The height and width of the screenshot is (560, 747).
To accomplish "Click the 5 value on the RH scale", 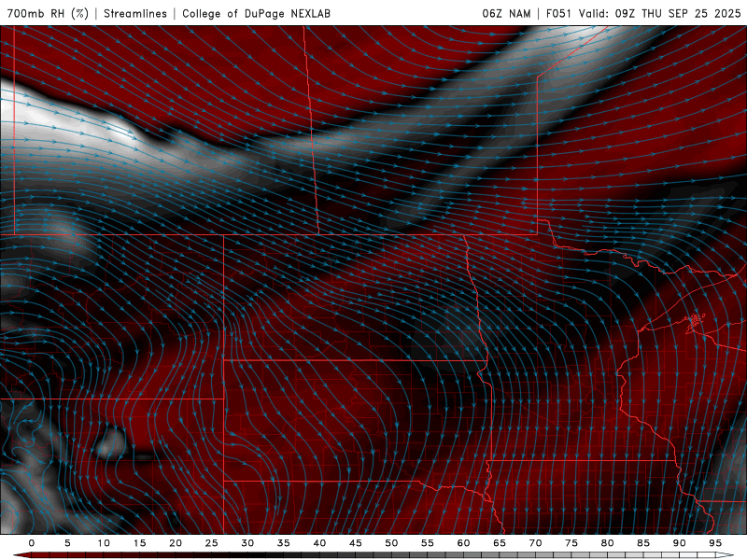I will (67, 543).
